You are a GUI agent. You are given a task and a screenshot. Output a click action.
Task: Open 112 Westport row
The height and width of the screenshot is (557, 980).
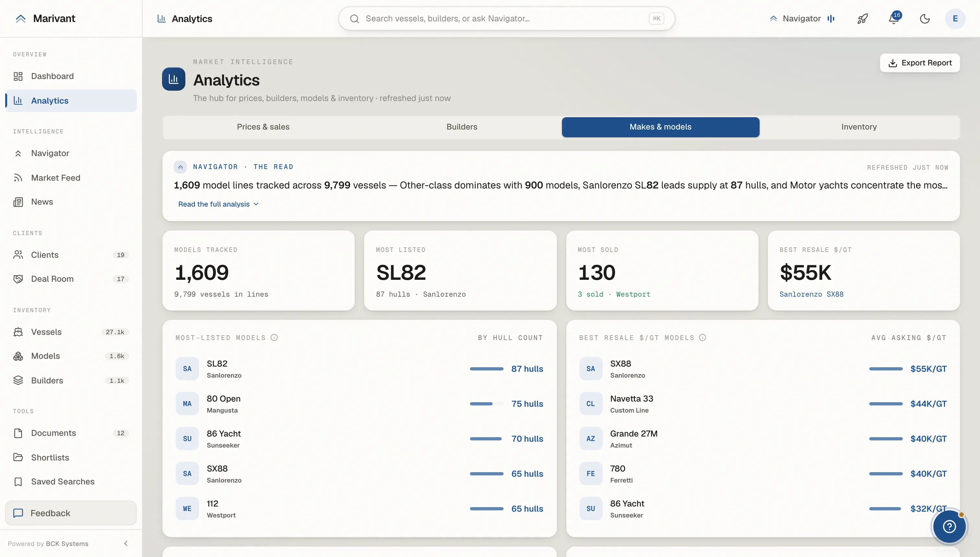click(x=359, y=509)
